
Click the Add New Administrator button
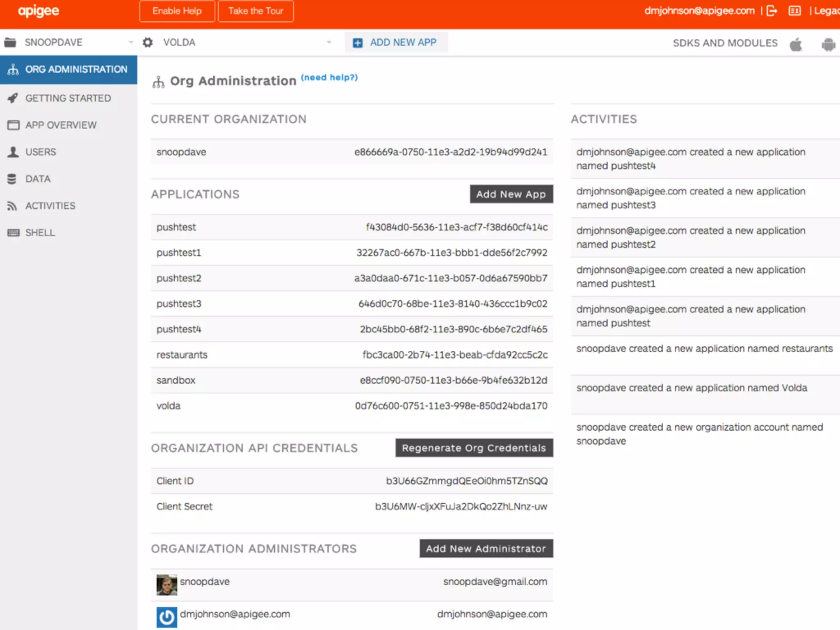pos(486,548)
